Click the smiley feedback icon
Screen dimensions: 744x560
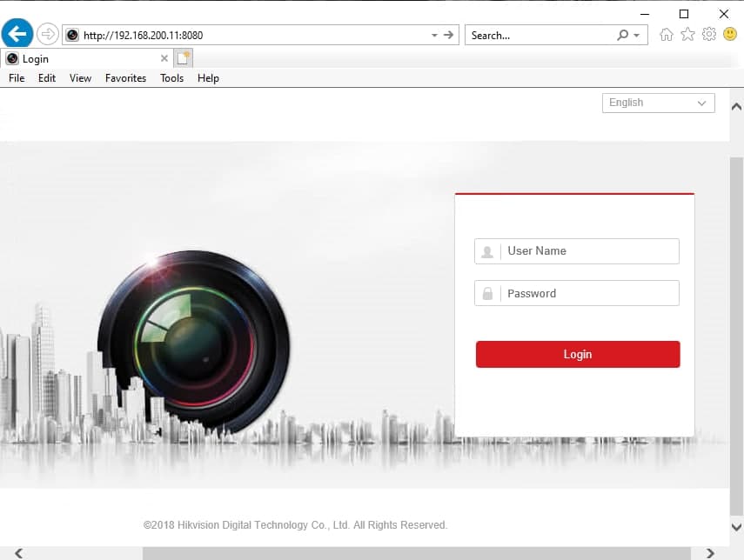point(730,35)
